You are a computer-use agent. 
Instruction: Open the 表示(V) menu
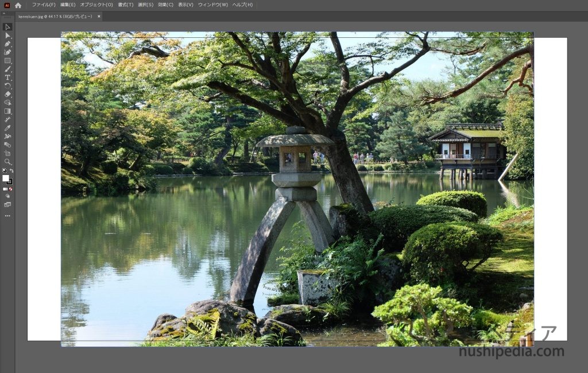(x=185, y=5)
